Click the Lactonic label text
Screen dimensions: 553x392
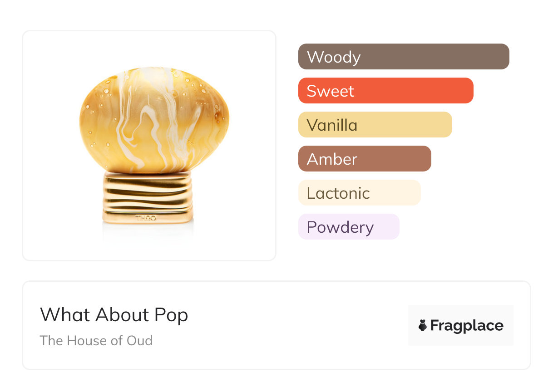tap(338, 193)
